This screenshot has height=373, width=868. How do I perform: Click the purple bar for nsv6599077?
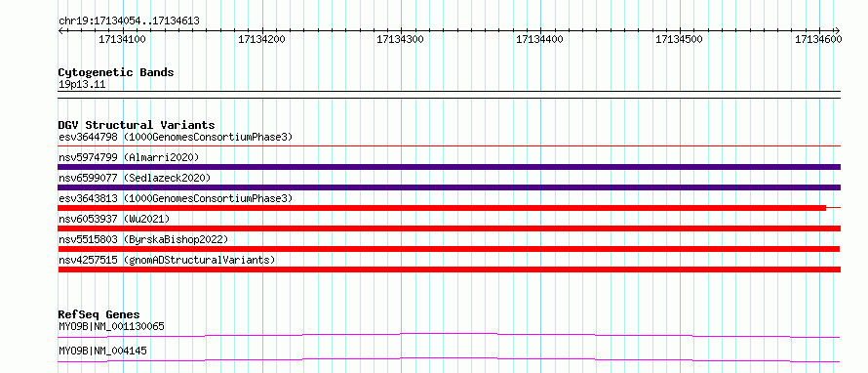[449, 187]
